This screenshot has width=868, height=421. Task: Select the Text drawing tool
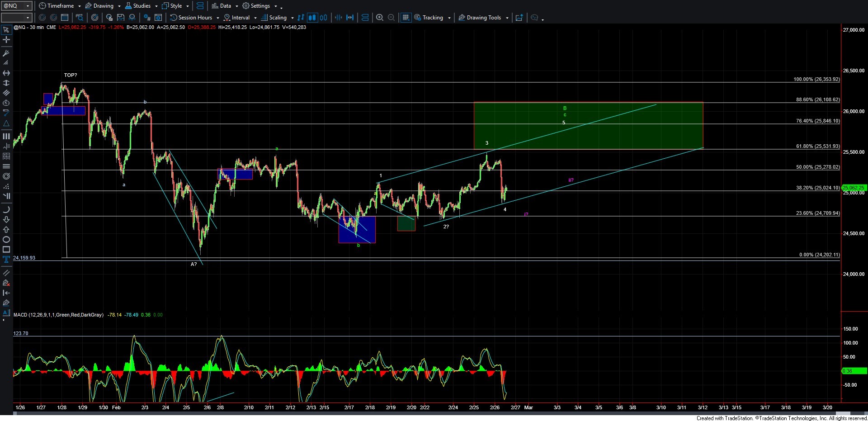[x=6, y=260]
